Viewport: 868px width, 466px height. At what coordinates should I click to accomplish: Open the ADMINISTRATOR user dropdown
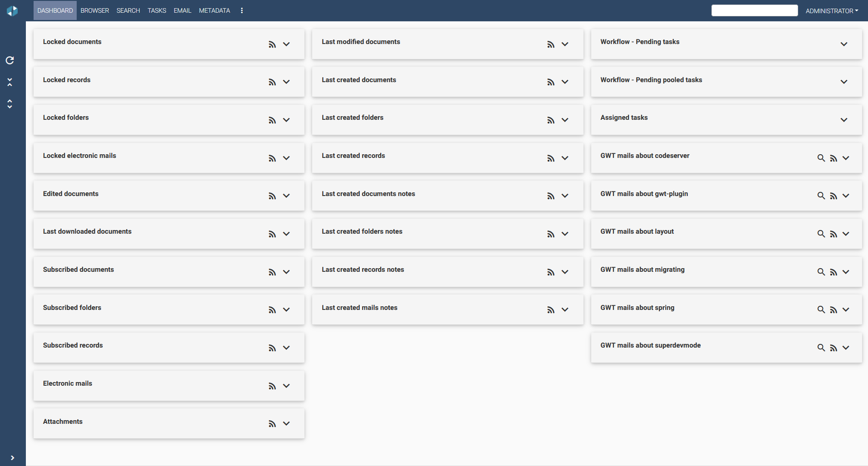click(x=831, y=11)
